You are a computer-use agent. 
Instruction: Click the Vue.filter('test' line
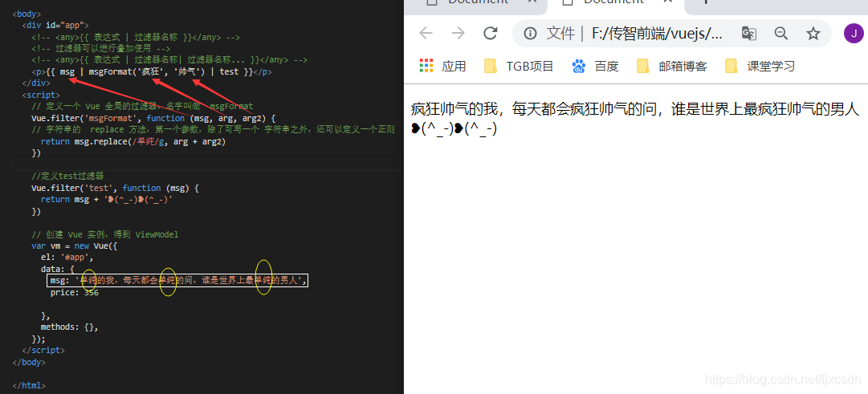click(115, 188)
